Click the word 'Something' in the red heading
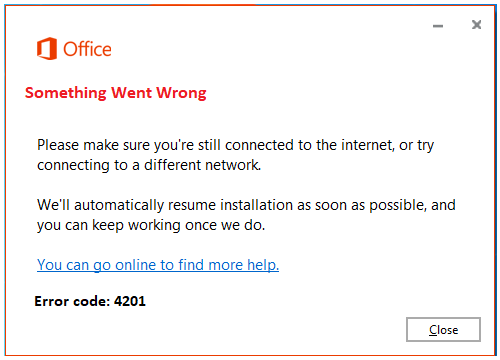 (66, 93)
